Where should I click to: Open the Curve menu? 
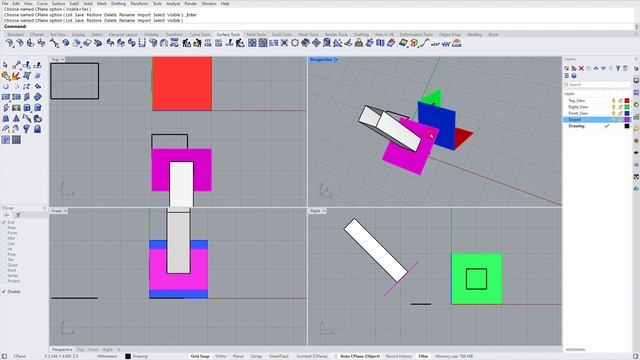point(42,3)
